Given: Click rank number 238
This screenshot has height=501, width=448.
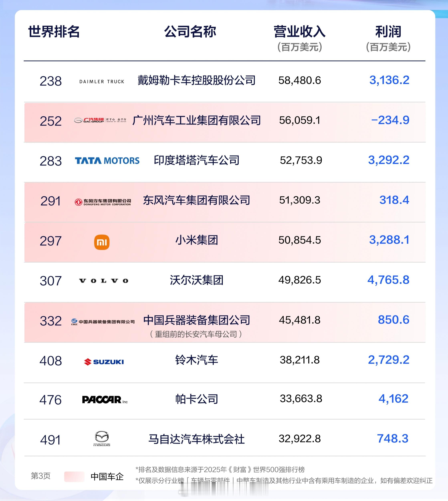Looking at the screenshot, I should (51, 81).
